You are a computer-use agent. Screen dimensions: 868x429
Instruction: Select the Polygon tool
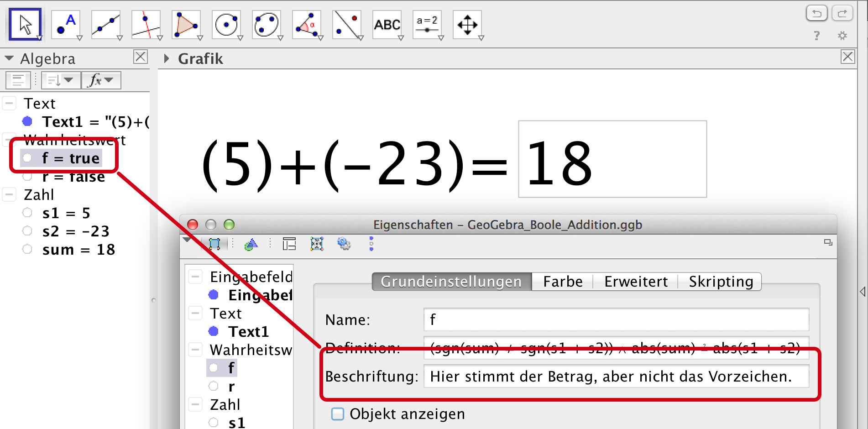click(186, 24)
